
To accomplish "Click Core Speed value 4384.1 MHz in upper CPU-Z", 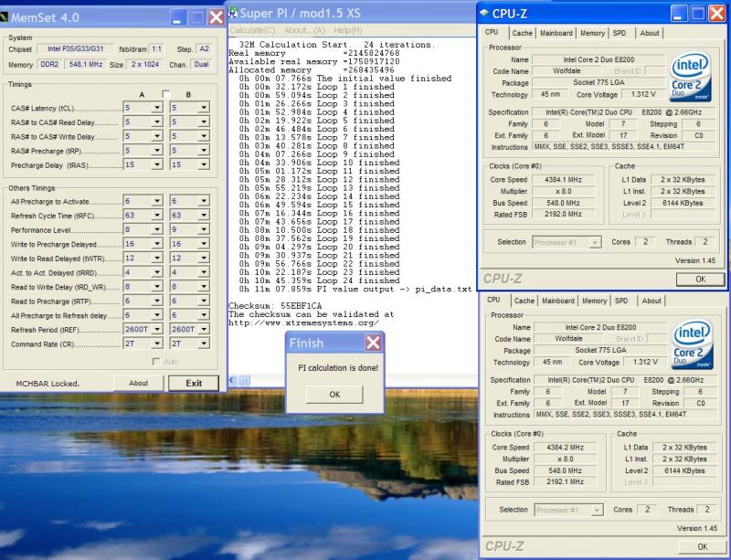I will pyautogui.click(x=564, y=180).
